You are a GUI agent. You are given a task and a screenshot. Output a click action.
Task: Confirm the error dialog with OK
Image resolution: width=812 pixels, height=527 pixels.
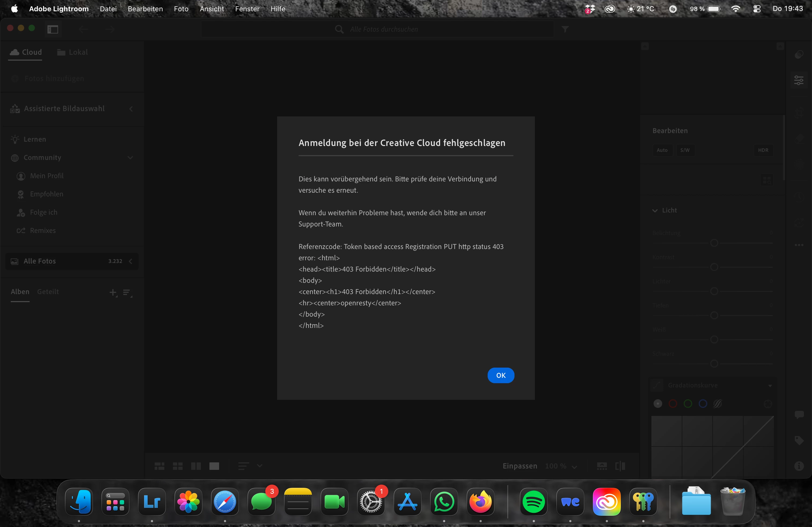(x=501, y=375)
